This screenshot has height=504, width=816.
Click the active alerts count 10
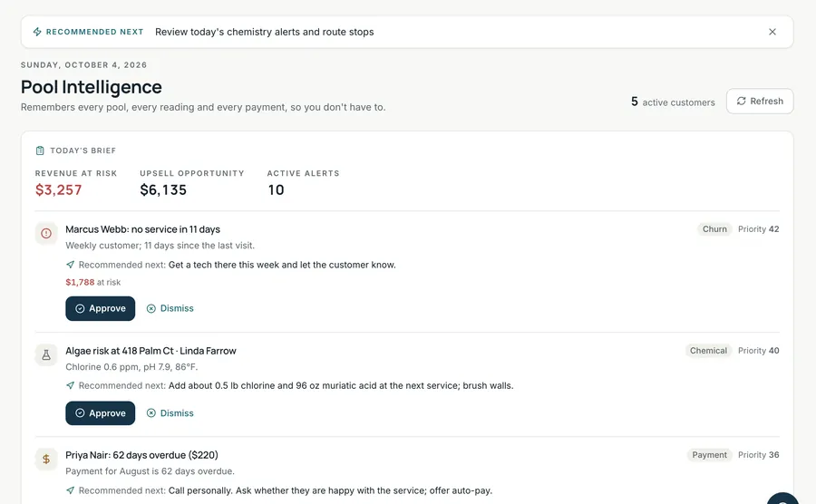click(x=276, y=189)
